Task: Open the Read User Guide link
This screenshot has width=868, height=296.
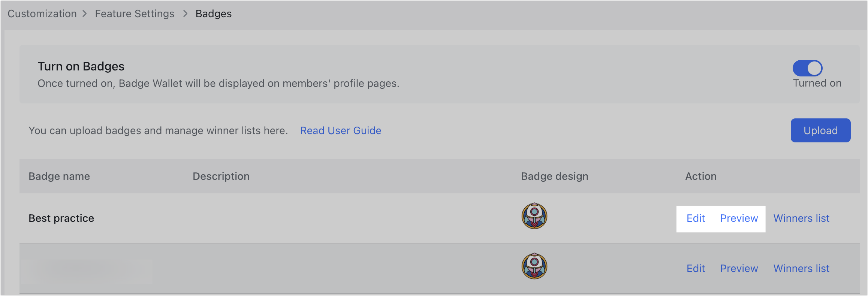Action: pyautogui.click(x=341, y=130)
